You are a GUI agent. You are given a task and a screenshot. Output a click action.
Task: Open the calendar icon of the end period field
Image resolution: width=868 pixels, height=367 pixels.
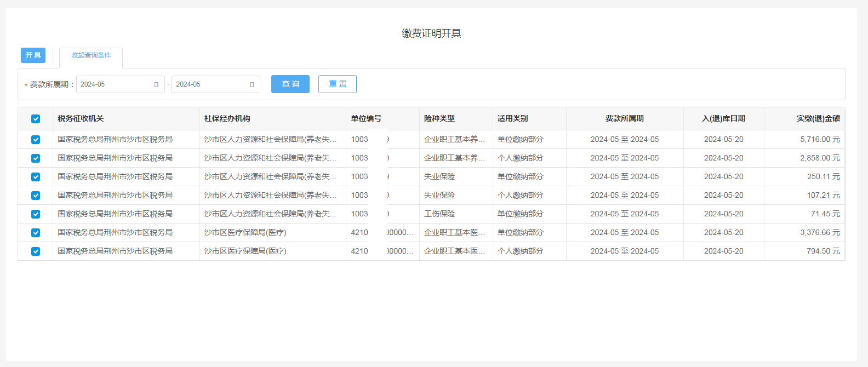pyautogui.click(x=252, y=84)
